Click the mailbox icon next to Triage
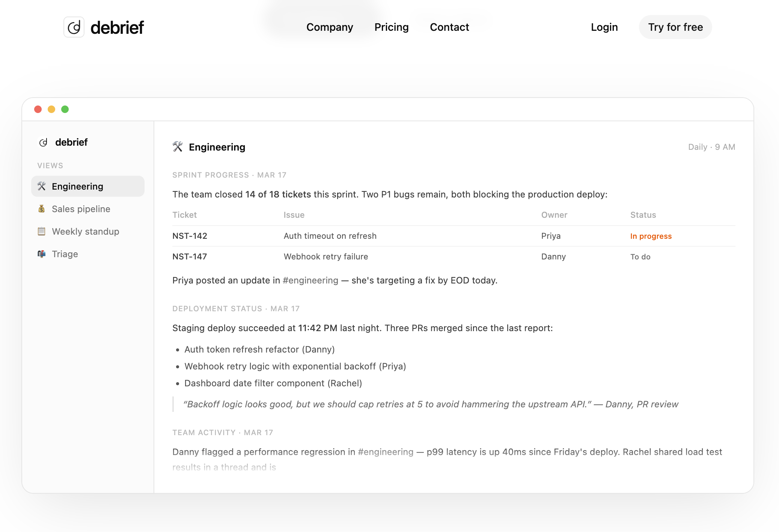 click(x=42, y=254)
